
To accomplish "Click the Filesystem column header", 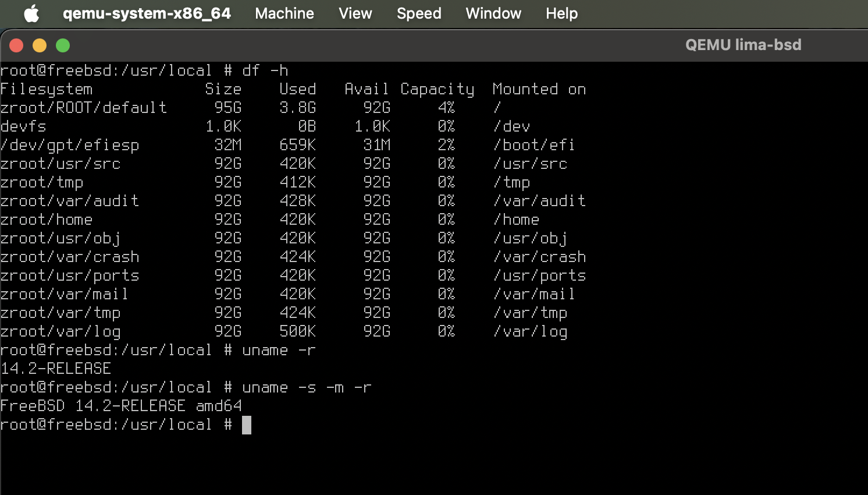I will tap(47, 89).
